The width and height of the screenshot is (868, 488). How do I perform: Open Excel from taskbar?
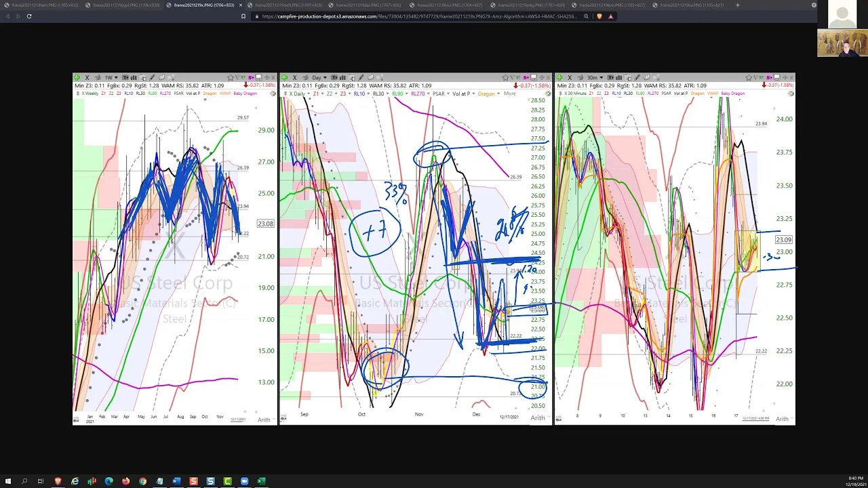261,481
